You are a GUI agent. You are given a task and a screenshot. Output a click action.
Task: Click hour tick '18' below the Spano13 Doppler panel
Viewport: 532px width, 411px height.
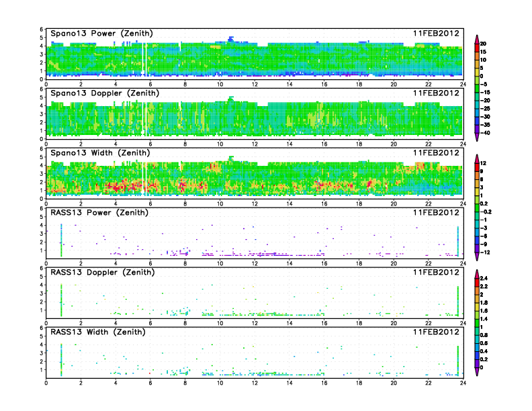click(359, 144)
